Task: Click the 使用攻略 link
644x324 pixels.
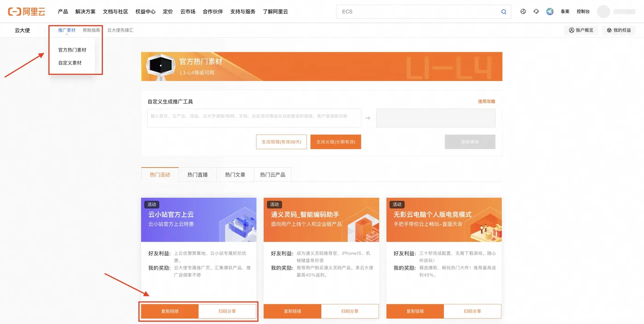Action: point(487,101)
